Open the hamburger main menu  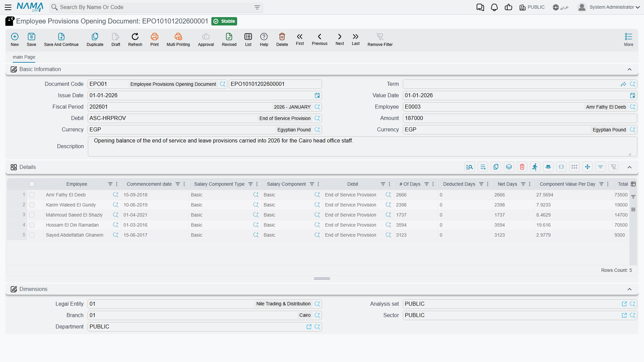tap(8, 7)
